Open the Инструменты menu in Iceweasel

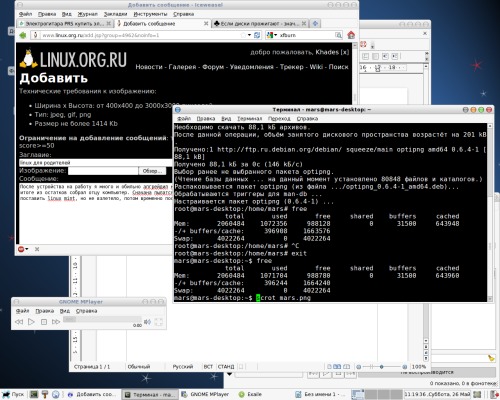pyautogui.click(x=150, y=14)
